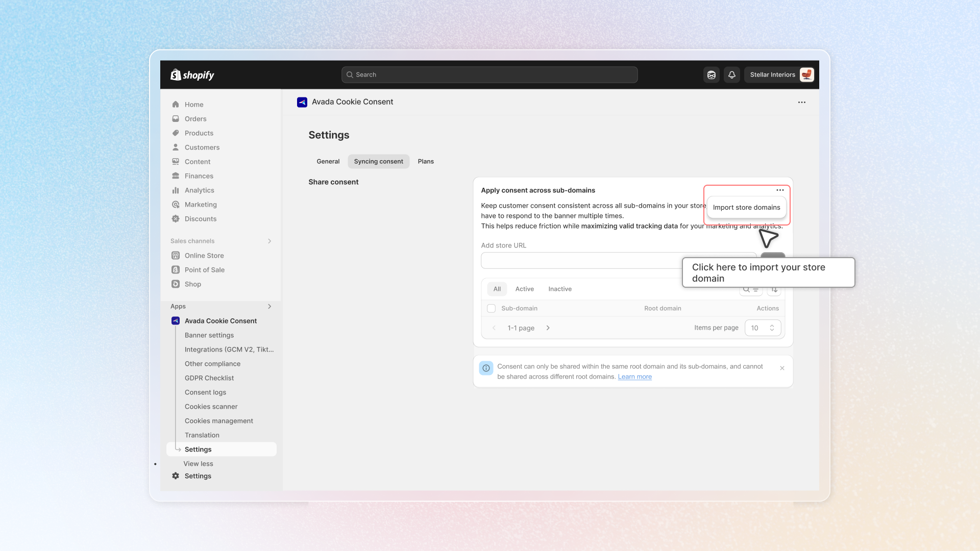The image size is (980, 551).
Task: Filter the table by Inactive
Action: pos(559,289)
